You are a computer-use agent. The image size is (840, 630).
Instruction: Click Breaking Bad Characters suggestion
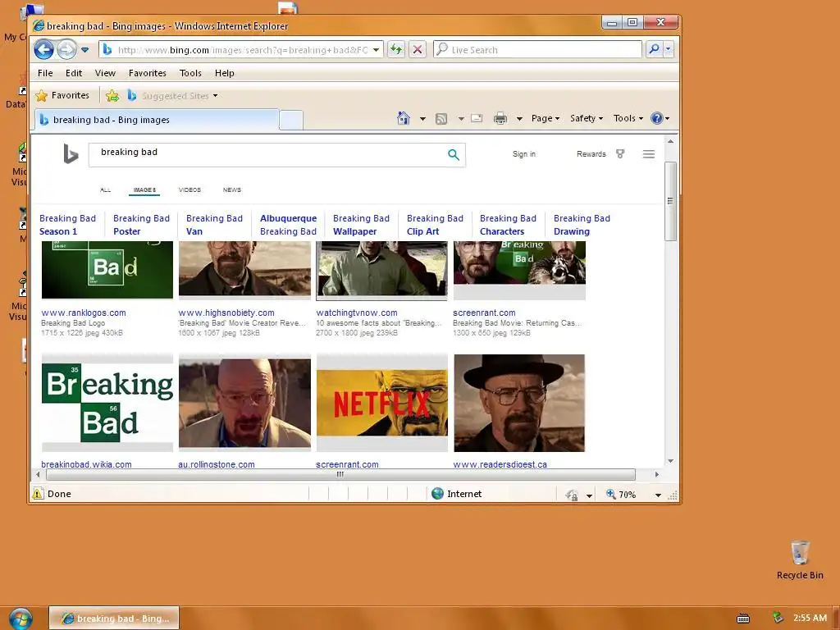point(508,225)
